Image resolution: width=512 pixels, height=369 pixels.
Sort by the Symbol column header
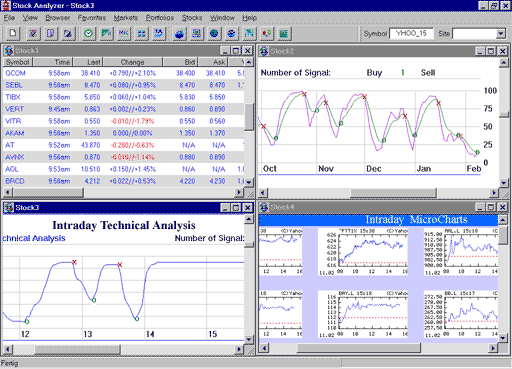18,62
